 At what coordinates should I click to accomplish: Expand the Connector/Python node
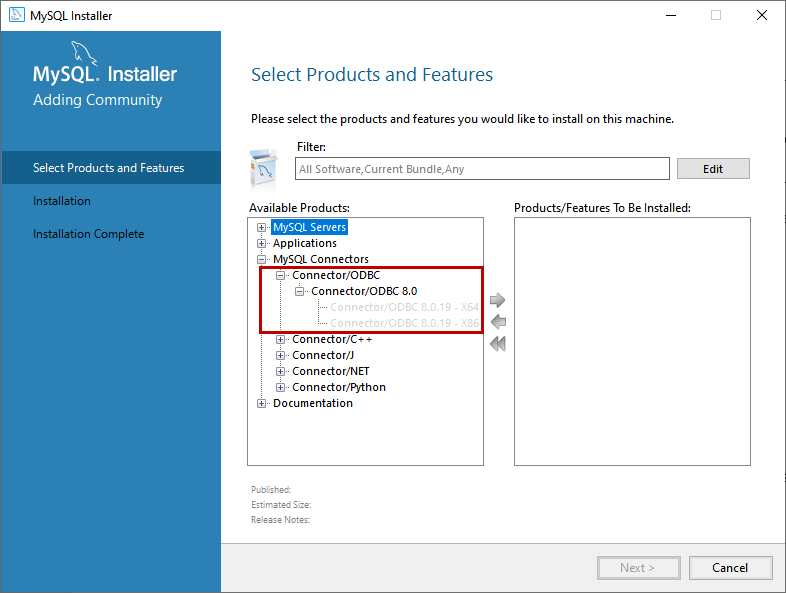(x=280, y=388)
